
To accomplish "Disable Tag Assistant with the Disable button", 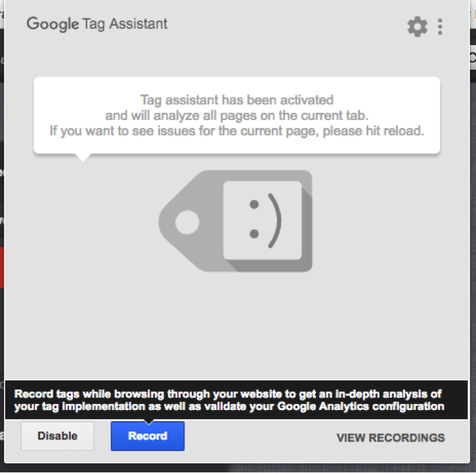I will tap(57, 436).
